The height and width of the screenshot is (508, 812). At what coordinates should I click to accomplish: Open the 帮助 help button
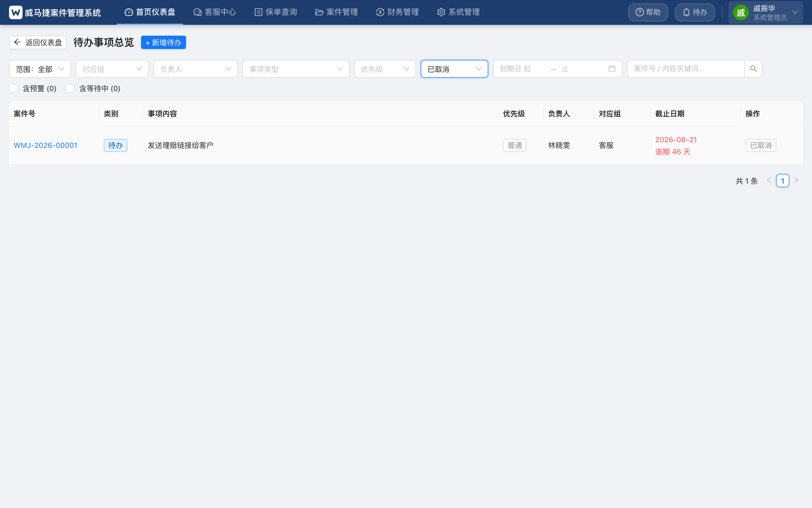tap(648, 12)
